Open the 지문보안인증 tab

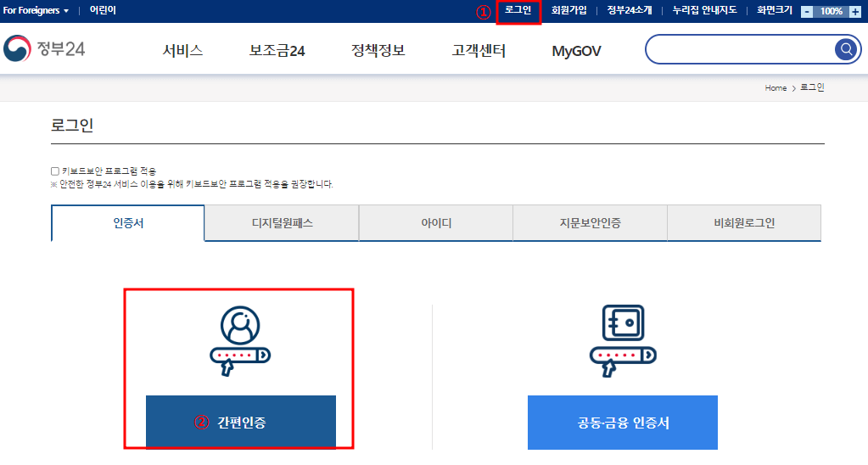(x=590, y=223)
